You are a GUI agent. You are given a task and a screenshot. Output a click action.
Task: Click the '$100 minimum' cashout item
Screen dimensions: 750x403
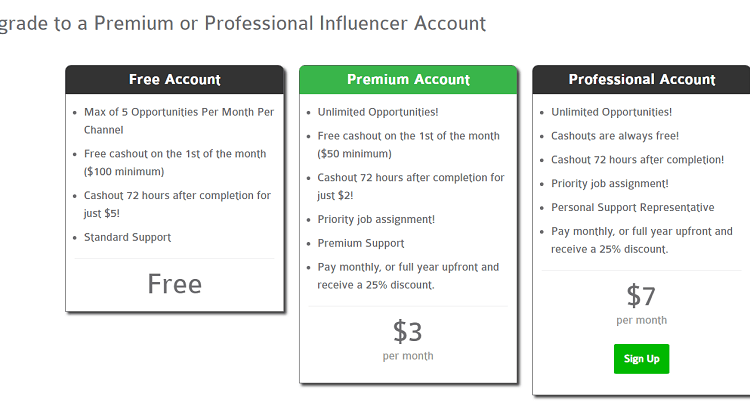[175, 163]
